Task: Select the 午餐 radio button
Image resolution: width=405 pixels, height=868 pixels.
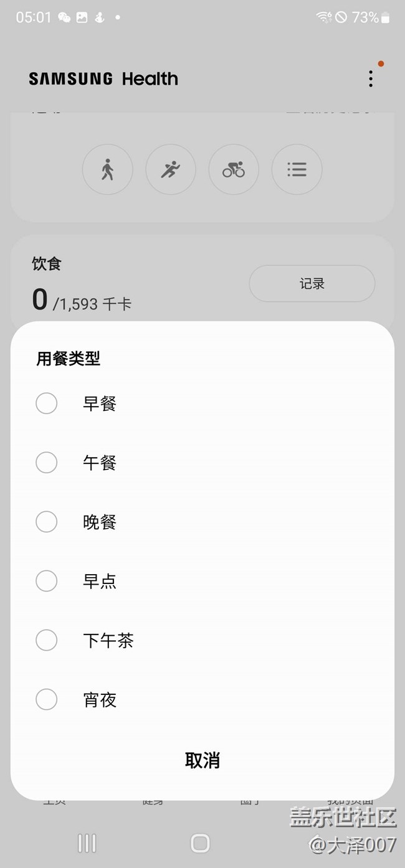Action: pos(47,463)
